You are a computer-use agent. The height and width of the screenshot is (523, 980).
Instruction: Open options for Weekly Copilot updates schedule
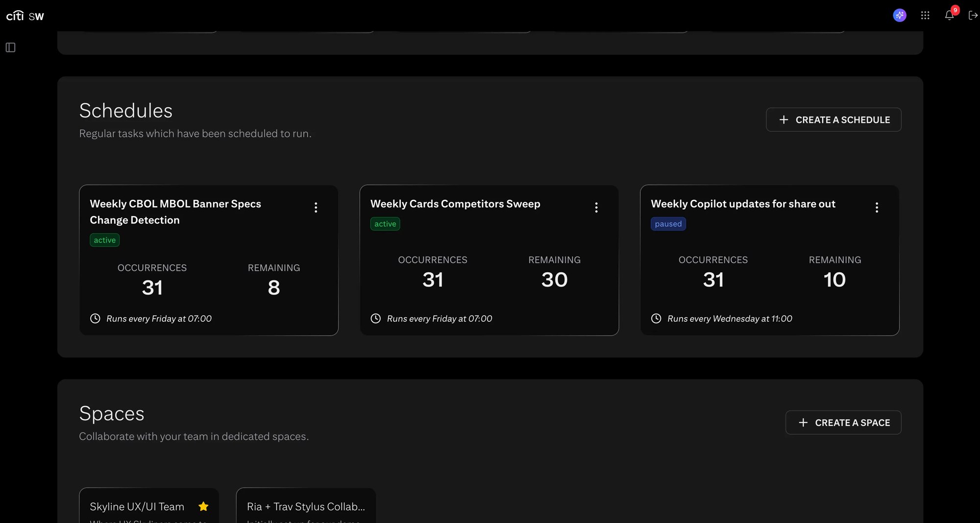click(877, 208)
